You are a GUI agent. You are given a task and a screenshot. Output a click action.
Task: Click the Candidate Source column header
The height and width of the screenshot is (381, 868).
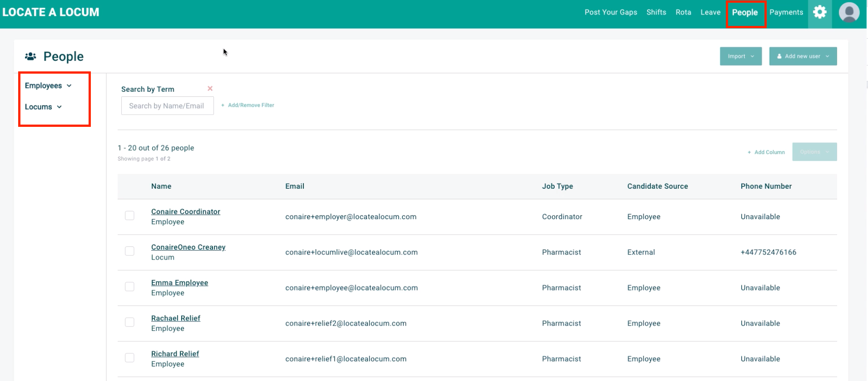658,186
